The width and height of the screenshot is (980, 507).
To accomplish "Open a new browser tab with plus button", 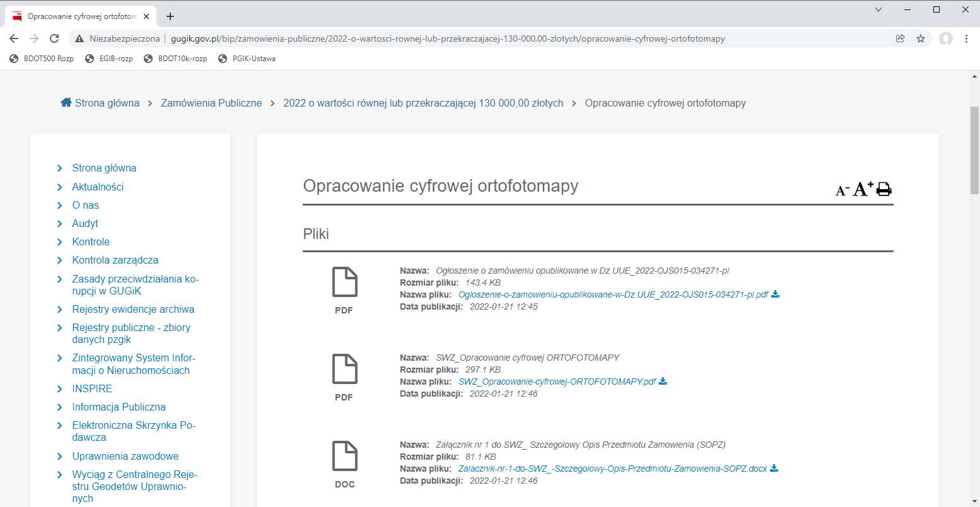I will (170, 16).
